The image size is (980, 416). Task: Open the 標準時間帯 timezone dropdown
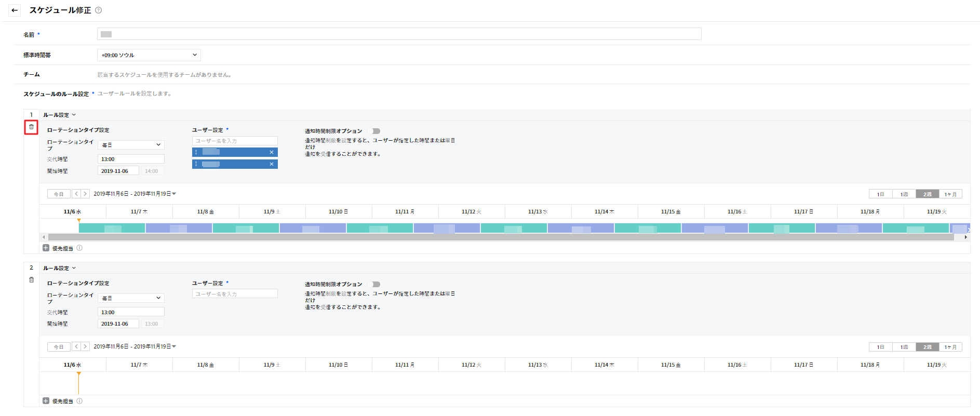[x=149, y=55]
